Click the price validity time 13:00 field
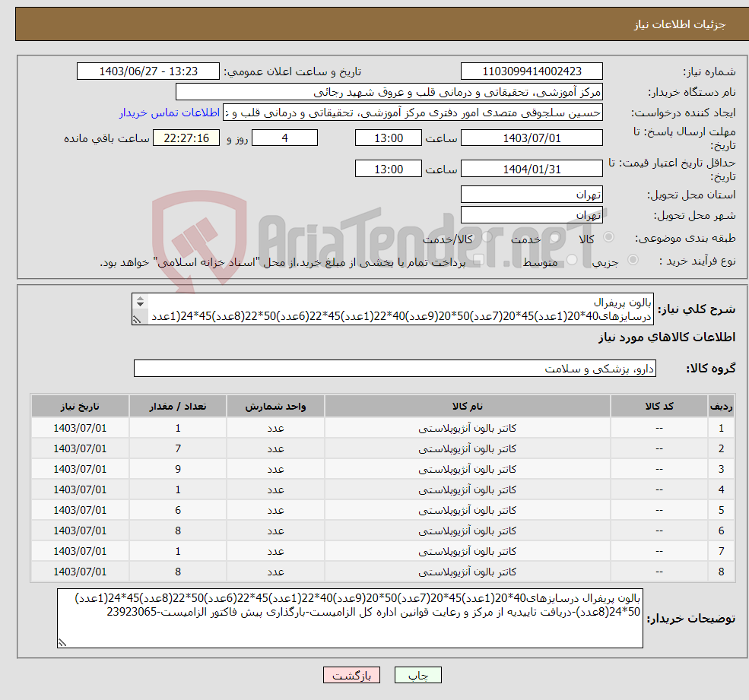Image resolution: width=749 pixels, height=700 pixels. tap(389, 169)
